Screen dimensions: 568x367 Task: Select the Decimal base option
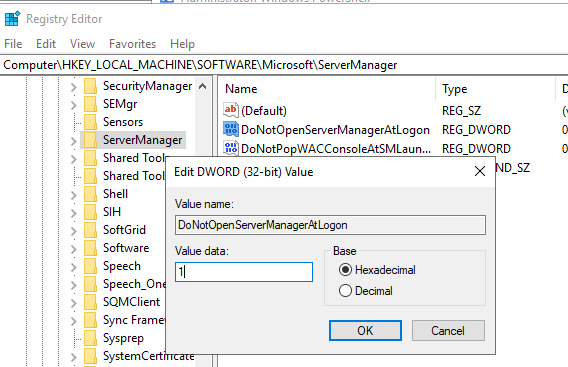click(366, 291)
